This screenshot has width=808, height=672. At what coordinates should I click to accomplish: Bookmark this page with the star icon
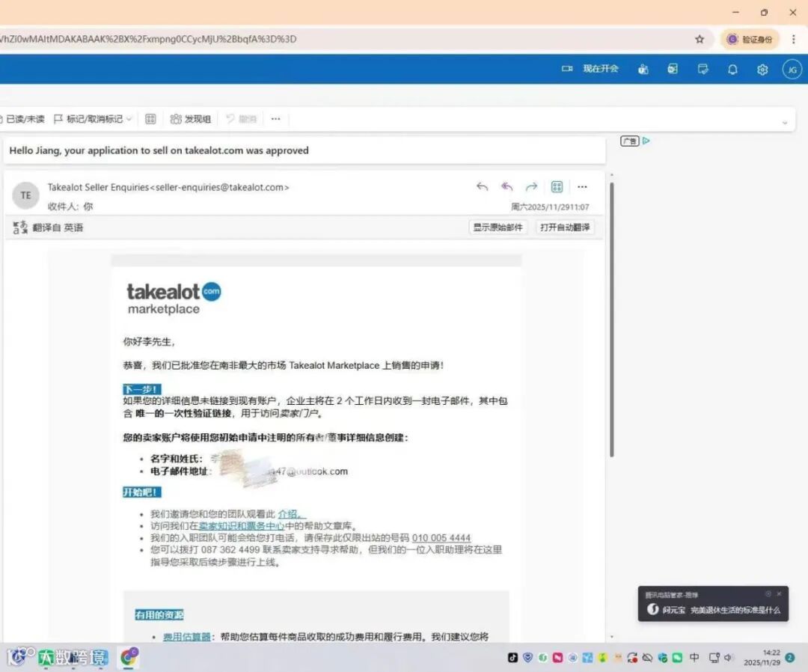click(700, 39)
